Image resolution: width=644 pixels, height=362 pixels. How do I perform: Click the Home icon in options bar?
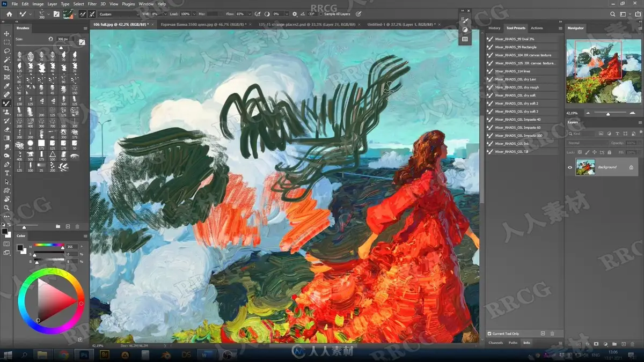tap(9, 14)
